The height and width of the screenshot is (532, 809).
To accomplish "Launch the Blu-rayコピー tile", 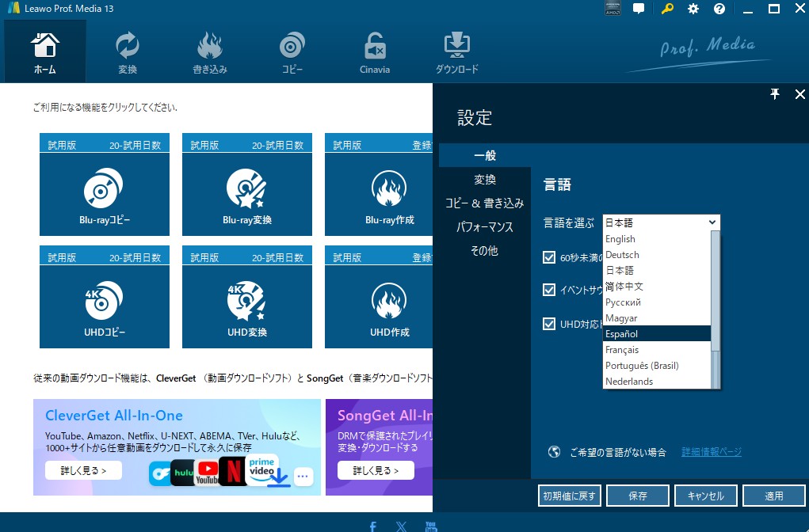I will tap(105, 184).
